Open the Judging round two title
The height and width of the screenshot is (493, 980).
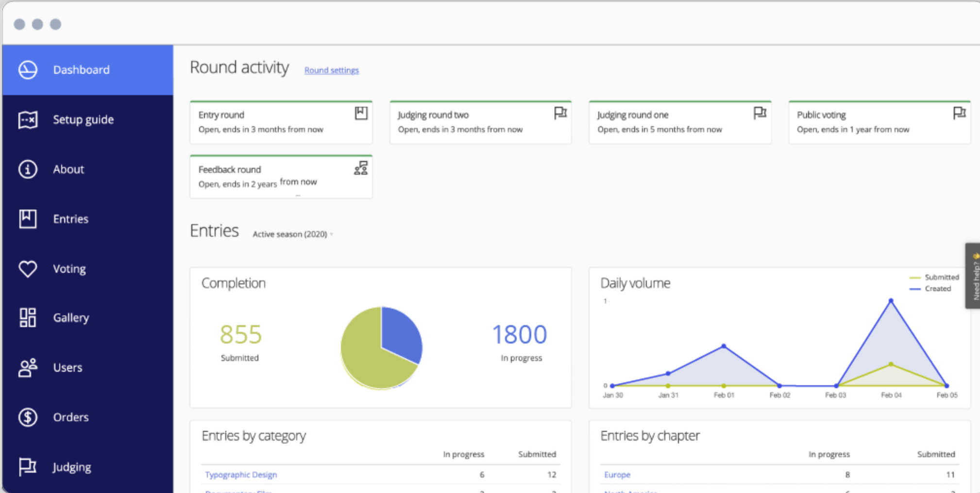(433, 115)
